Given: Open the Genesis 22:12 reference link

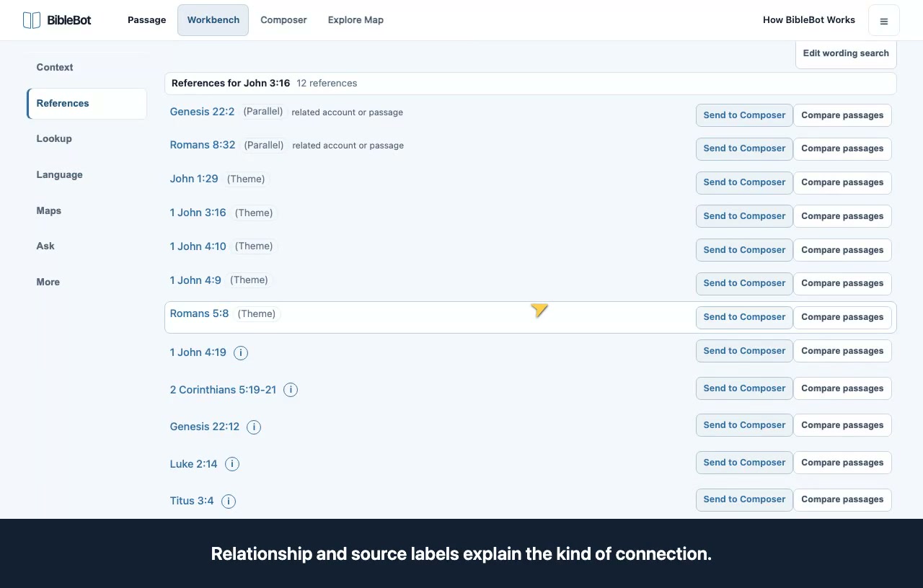Looking at the screenshot, I should pyautogui.click(x=205, y=427).
